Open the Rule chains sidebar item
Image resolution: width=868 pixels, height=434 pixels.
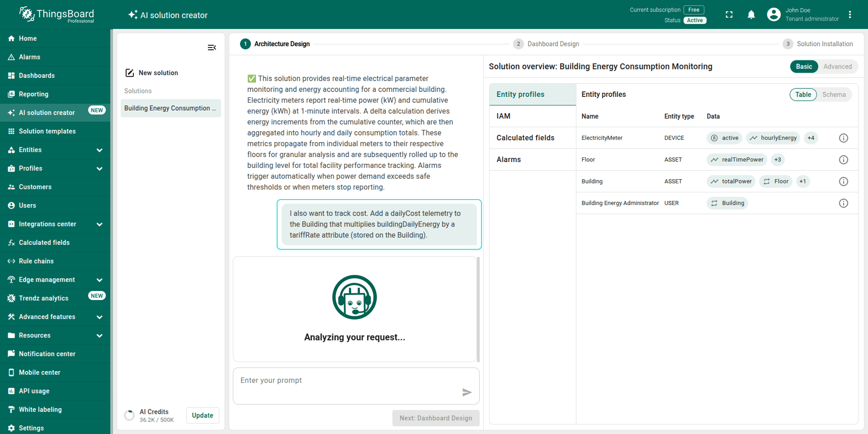36,261
